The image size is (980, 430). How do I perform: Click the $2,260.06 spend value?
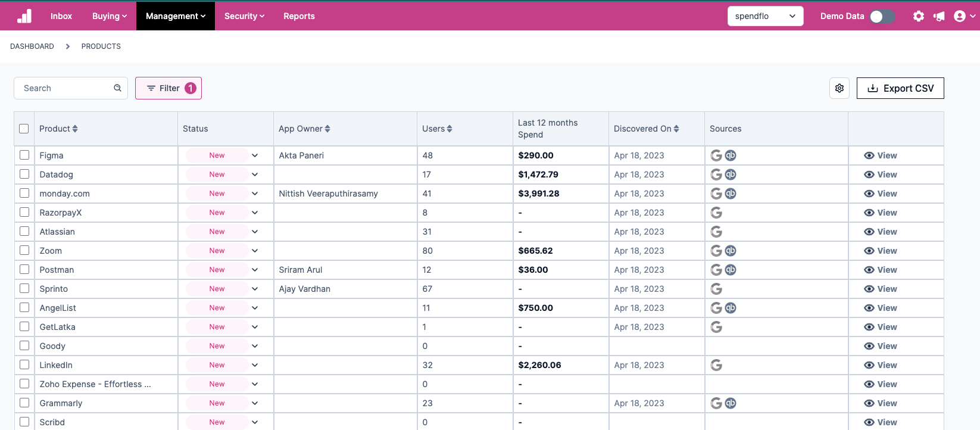click(x=539, y=365)
